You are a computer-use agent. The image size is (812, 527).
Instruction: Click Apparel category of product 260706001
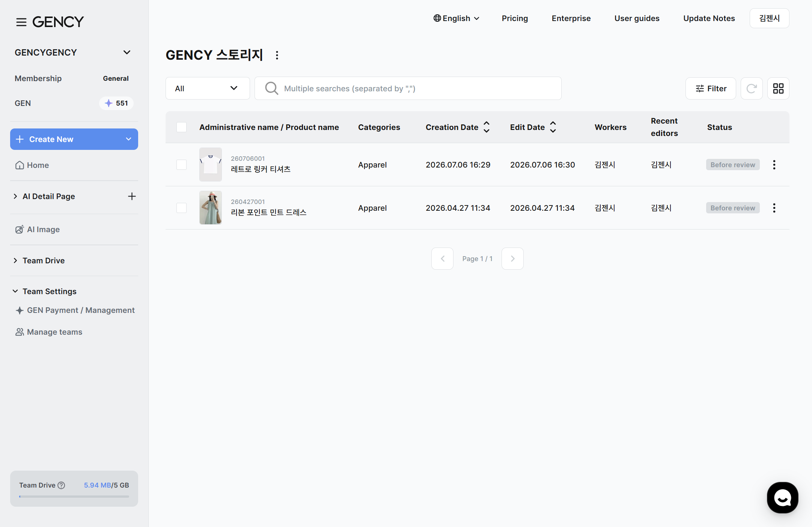tap(372, 165)
